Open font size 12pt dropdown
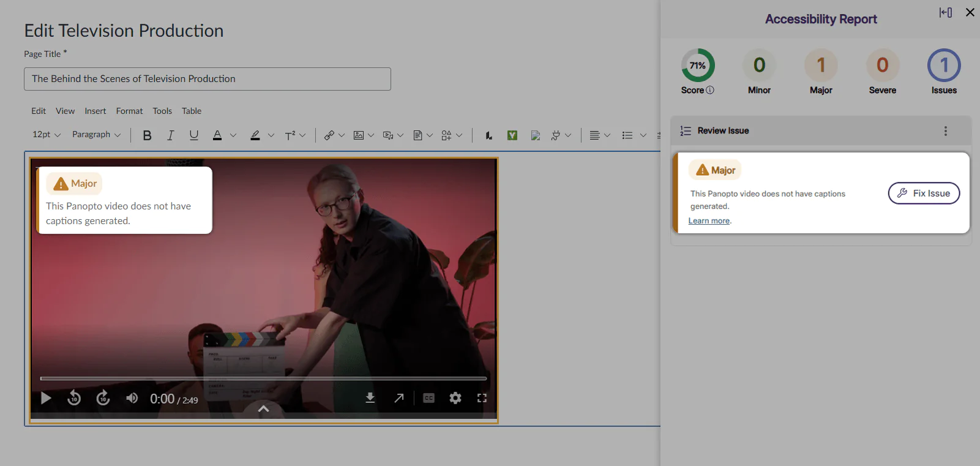980x466 pixels. tap(47, 135)
